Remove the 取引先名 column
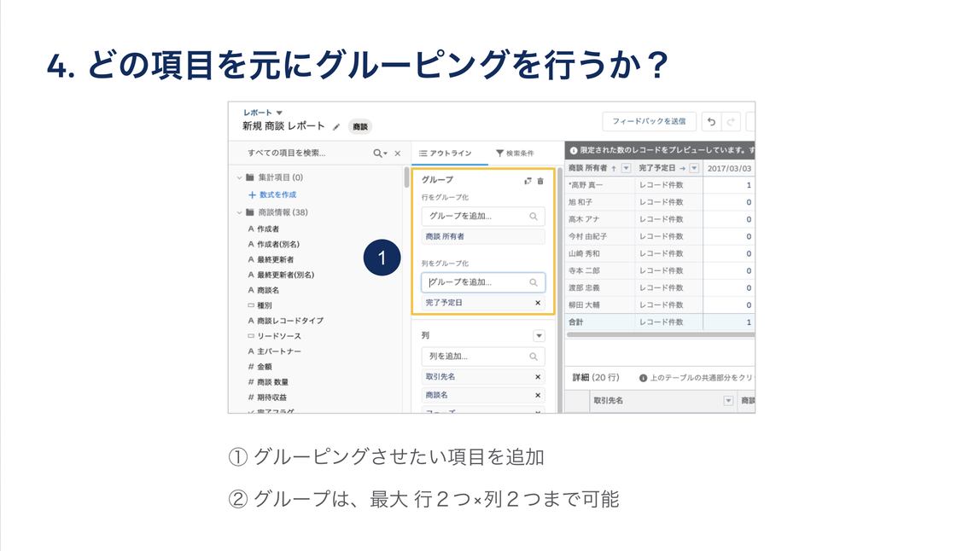This screenshot has width=980, height=551. pos(538,377)
